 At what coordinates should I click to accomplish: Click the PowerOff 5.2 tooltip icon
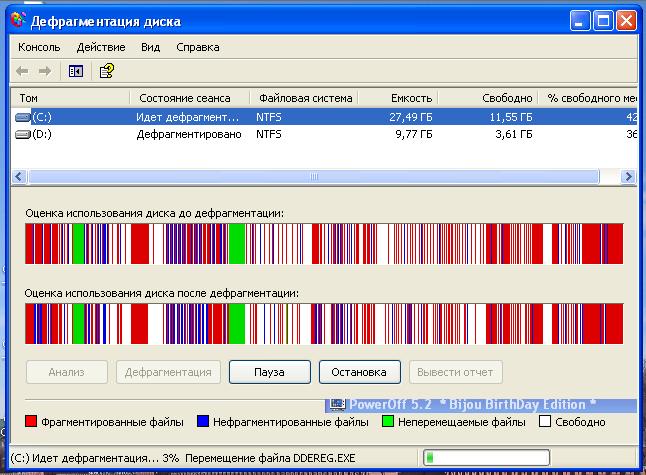(x=337, y=405)
